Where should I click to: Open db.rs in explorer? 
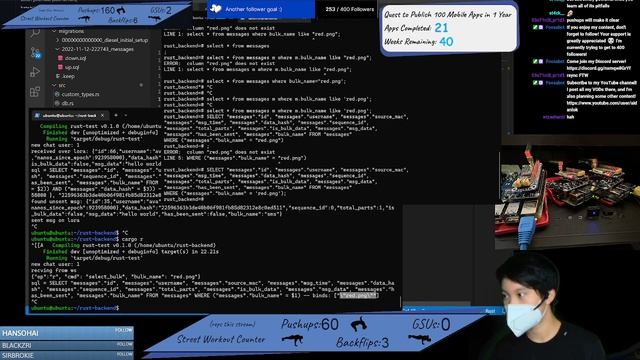(67, 103)
